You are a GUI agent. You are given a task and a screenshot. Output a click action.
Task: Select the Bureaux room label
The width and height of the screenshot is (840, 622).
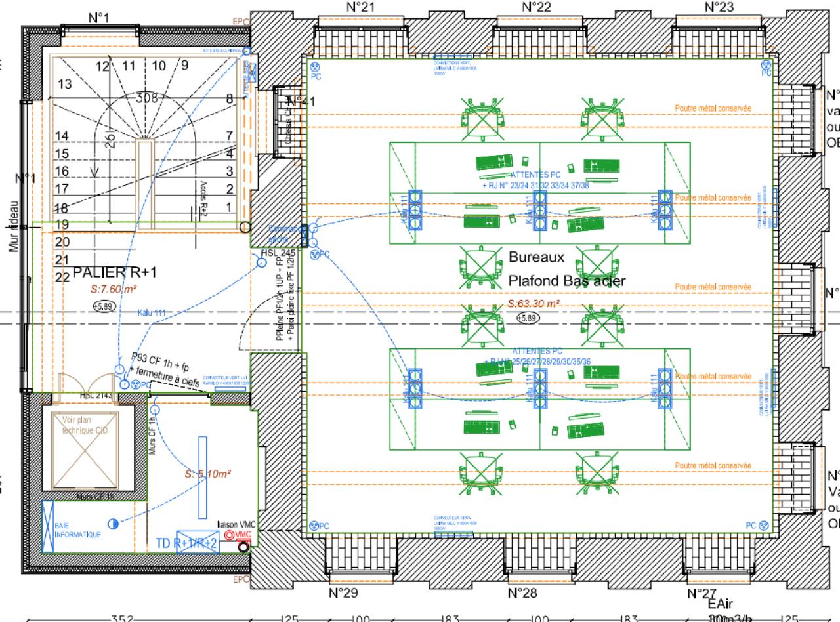(536, 258)
